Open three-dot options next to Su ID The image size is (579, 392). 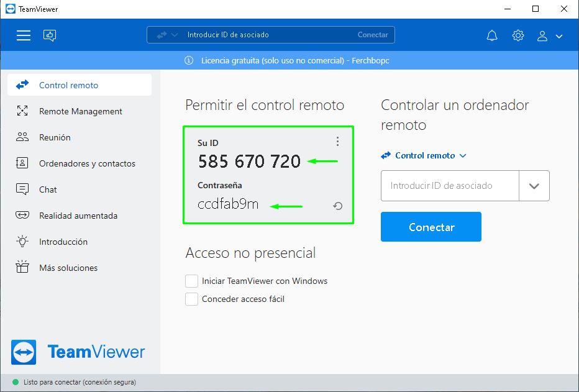tap(337, 142)
